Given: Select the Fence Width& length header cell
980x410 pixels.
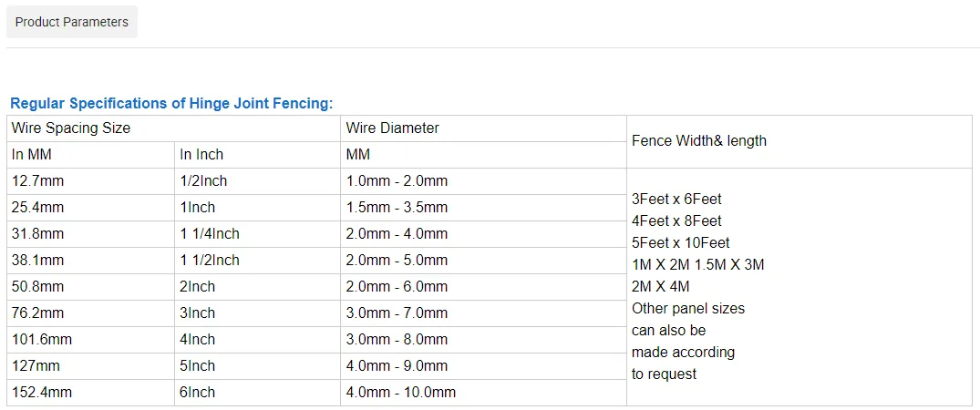Looking at the screenshot, I should (x=699, y=141).
